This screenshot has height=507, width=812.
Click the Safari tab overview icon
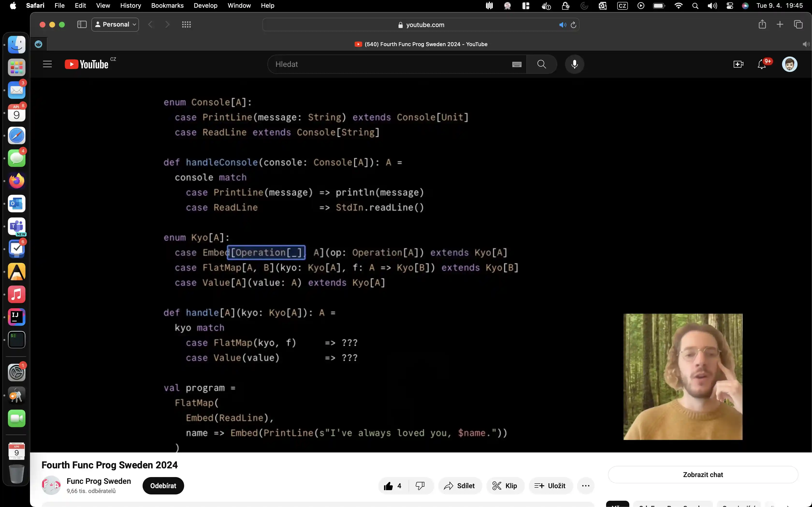798,24
